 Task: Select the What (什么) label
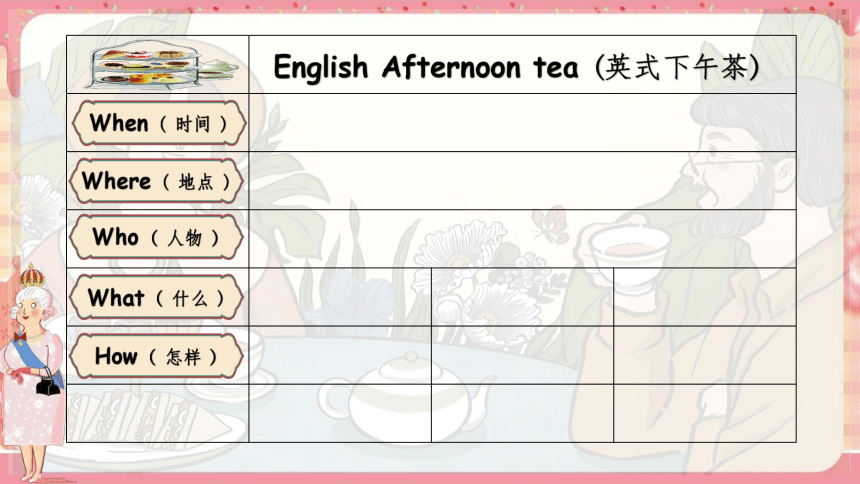coord(156,297)
